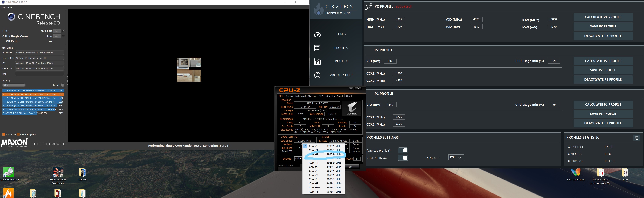Viewport: 644px width, 198px height.
Task: Click CALCULATE PX PROFILE button
Action: pos(603,17)
